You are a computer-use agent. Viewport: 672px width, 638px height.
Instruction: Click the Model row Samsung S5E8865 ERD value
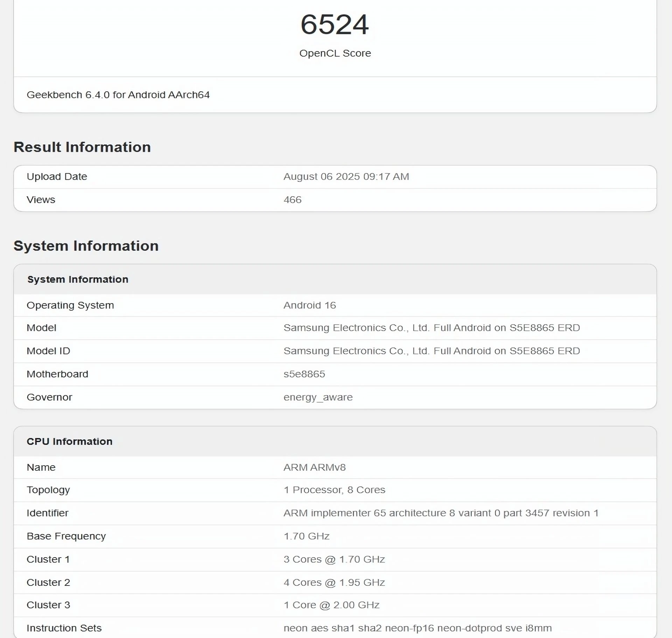tap(431, 328)
